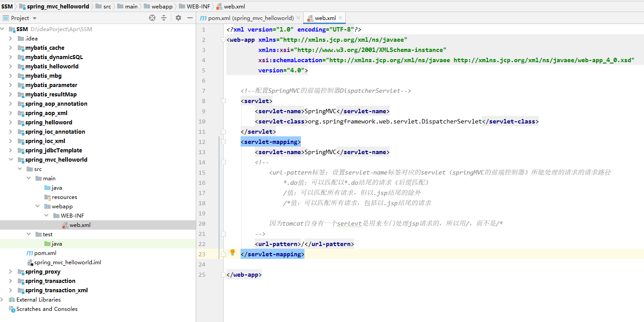644x322 pixels.
Task: Select spring_jdbcTemplate module in tree
Action: click(54, 151)
